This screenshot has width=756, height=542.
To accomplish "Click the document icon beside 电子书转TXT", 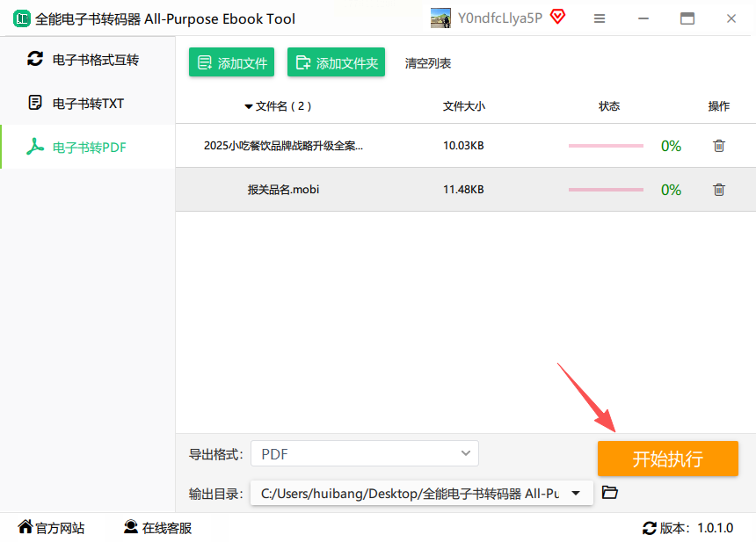I will click(35, 103).
